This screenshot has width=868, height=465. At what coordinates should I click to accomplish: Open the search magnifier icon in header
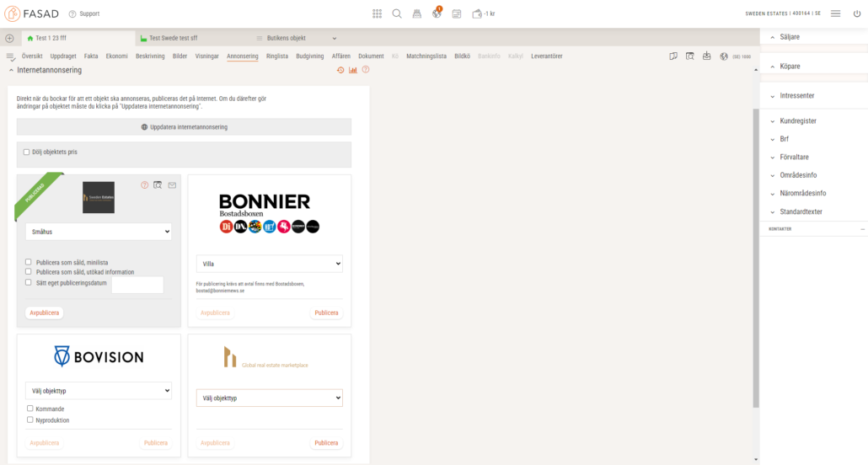(x=397, y=13)
